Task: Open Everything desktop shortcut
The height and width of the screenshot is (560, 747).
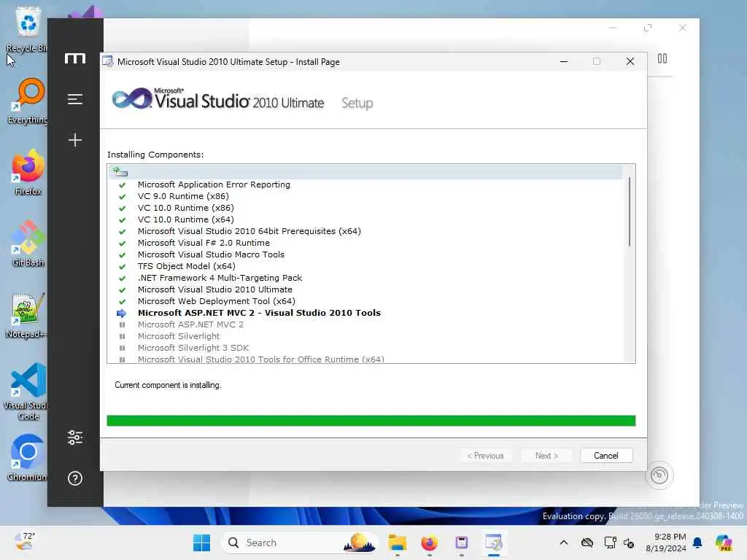Action: pos(28,101)
